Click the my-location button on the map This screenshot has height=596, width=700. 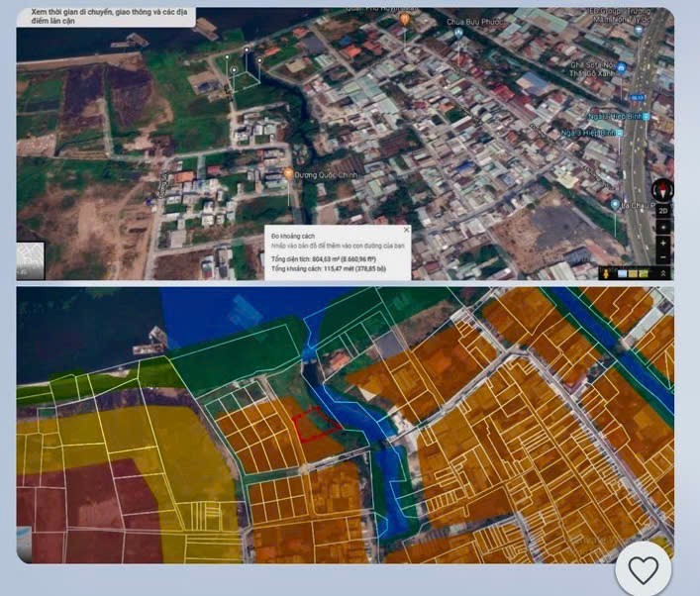(662, 227)
